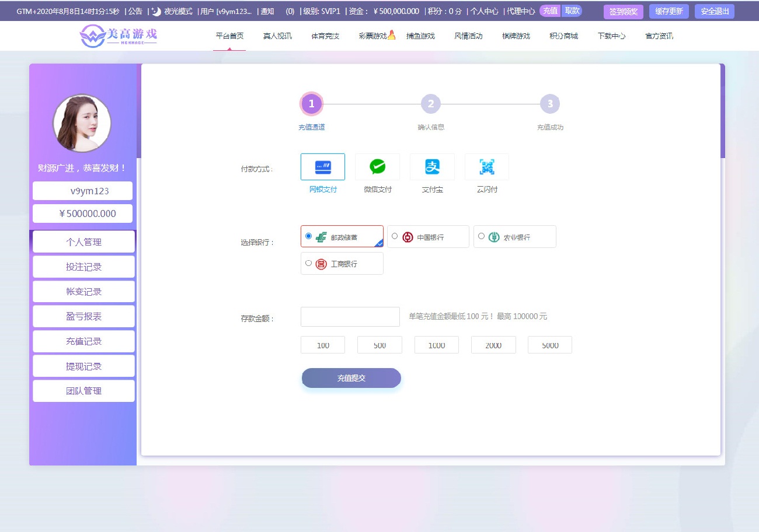Select the 中国银行 radio button
Image resolution: width=759 pixels, height=532 pixels.
pyautogui.click(x=395, y=236)
